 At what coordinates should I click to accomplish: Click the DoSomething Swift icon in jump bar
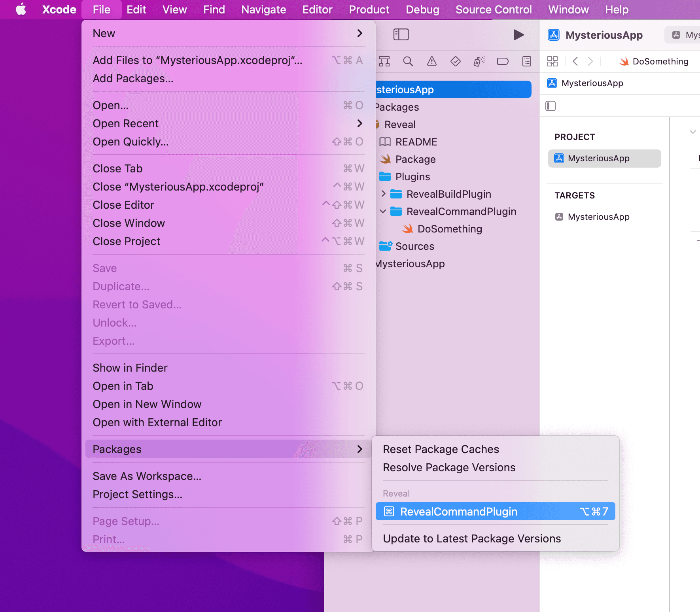click(x=624, y=61)
